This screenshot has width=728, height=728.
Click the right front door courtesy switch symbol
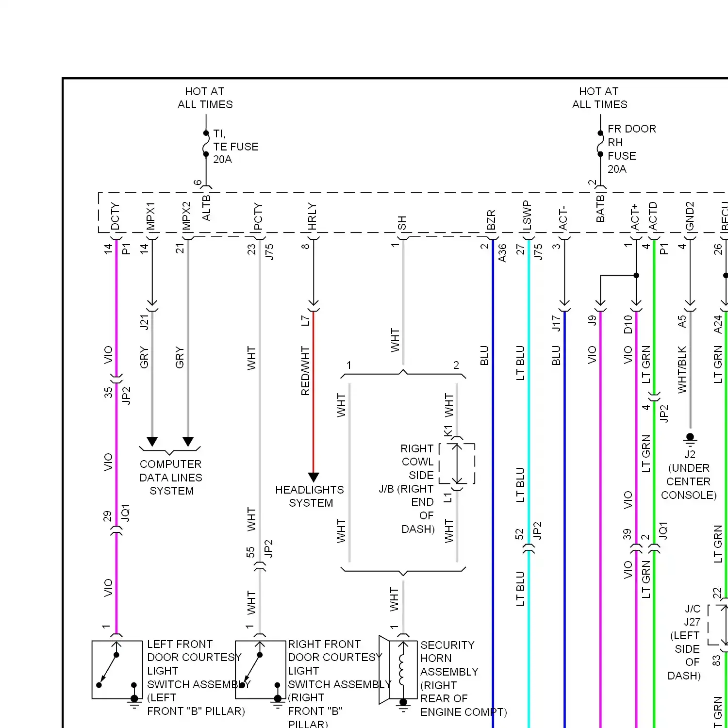coord(261,670)
